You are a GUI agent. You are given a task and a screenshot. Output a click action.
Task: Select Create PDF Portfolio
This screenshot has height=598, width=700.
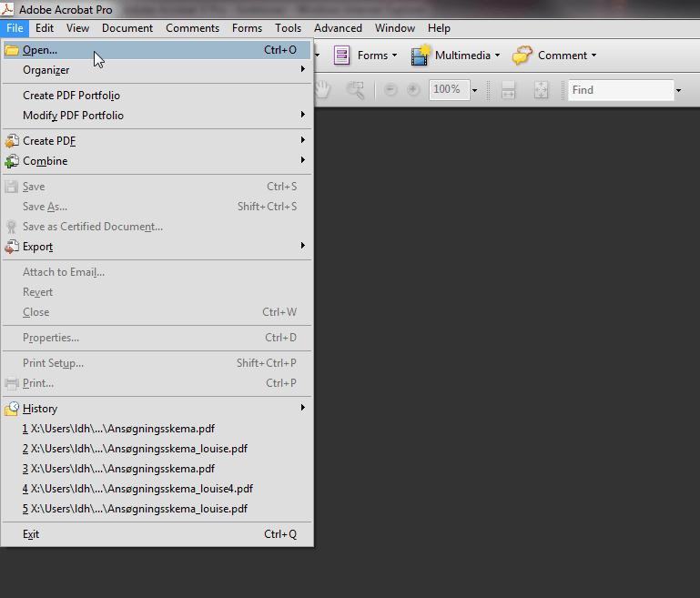pos(157,95)
